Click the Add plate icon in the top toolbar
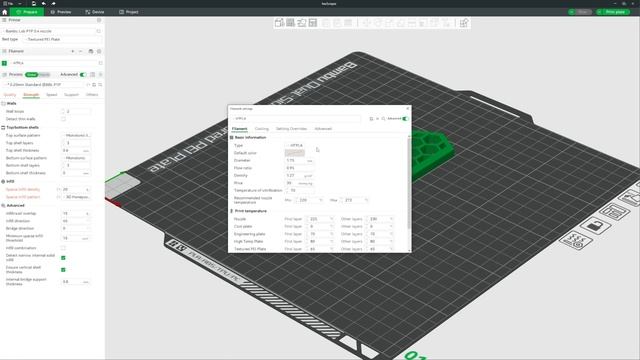Viewport: 640px width, 360px height. coord(291,23)
